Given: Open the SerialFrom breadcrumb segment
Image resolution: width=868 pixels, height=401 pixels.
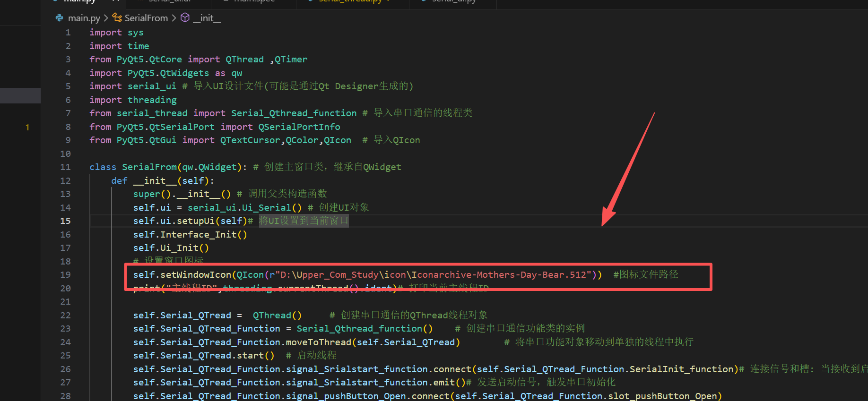Looking at the screenshot, I should [146, 18].
